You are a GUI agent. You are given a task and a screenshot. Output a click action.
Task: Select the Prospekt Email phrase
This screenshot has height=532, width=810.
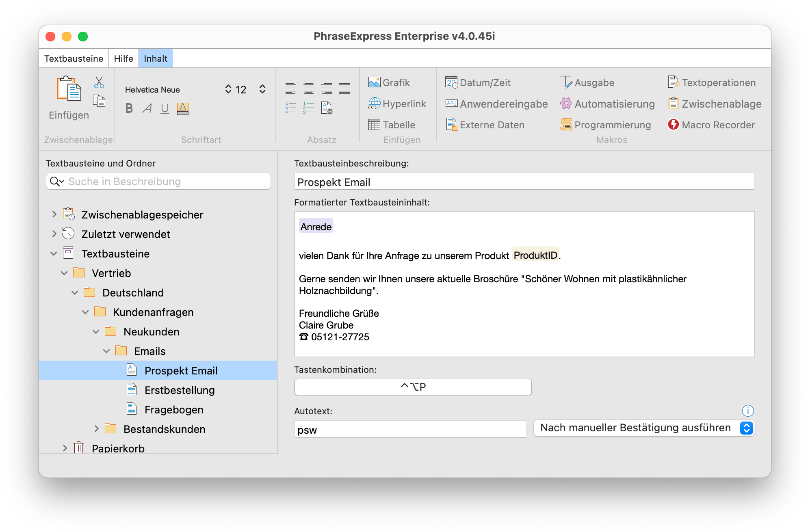coord(158,370)
